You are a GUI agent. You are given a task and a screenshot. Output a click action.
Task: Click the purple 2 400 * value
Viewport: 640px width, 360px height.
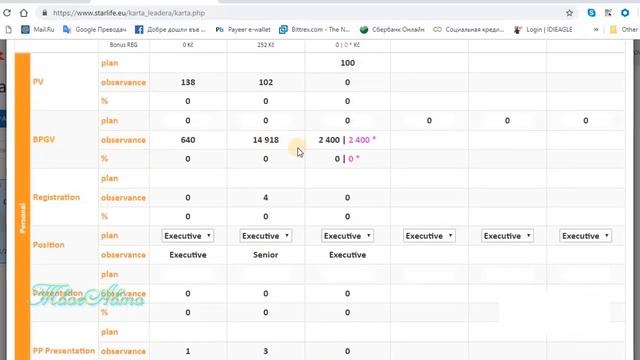[x=362, y=140]
